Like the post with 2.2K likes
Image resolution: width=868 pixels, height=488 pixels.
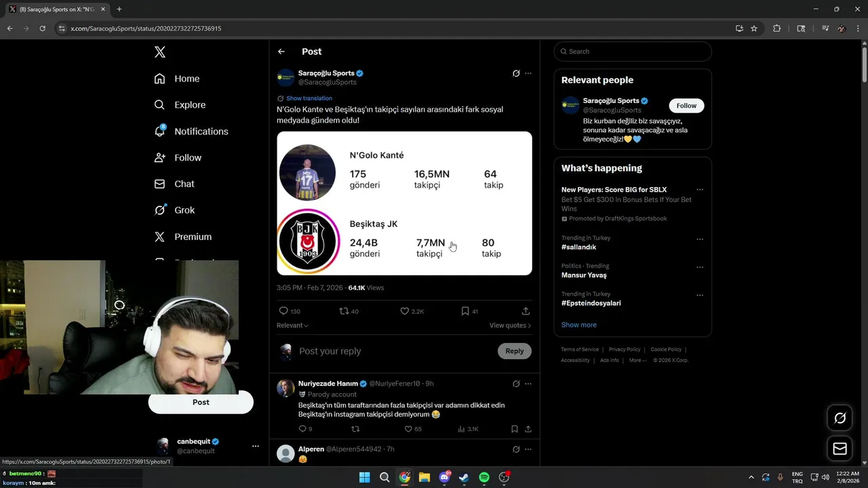click(x=405, y=311)
